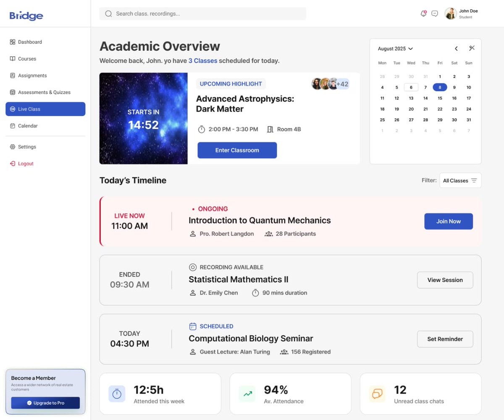Click the filter lines icon in All Classes
504x420 pixels.
pos(474,180)
